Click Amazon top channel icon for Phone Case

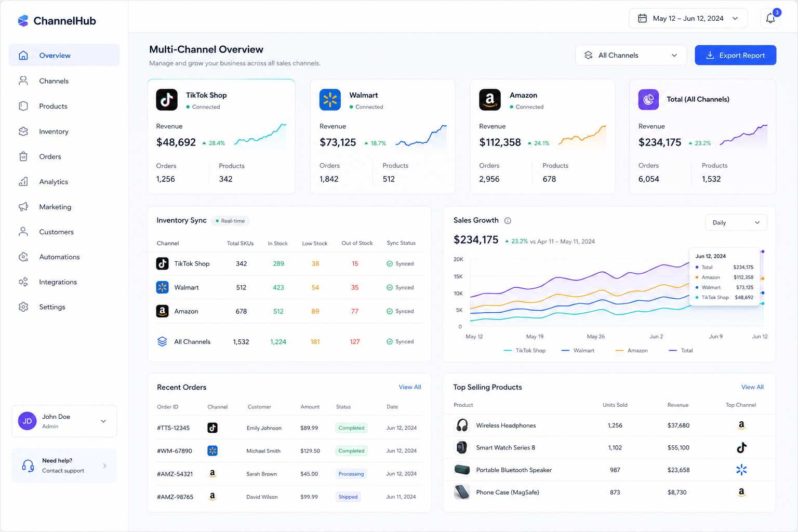tap(741, 492)
